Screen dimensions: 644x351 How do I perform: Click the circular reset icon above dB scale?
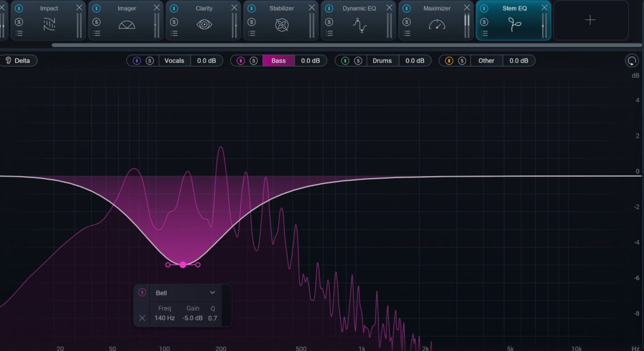(631, 61)
